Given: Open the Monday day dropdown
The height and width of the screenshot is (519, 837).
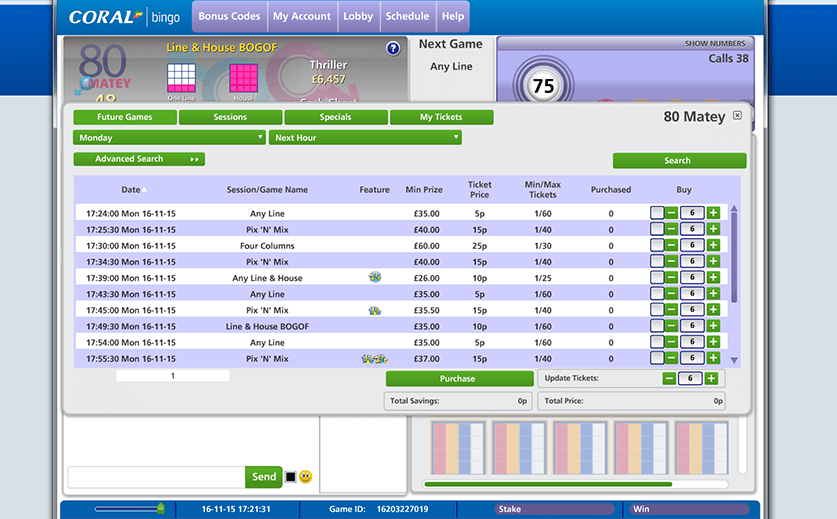Looking at the screenshot, I should (x=169, y=138).
